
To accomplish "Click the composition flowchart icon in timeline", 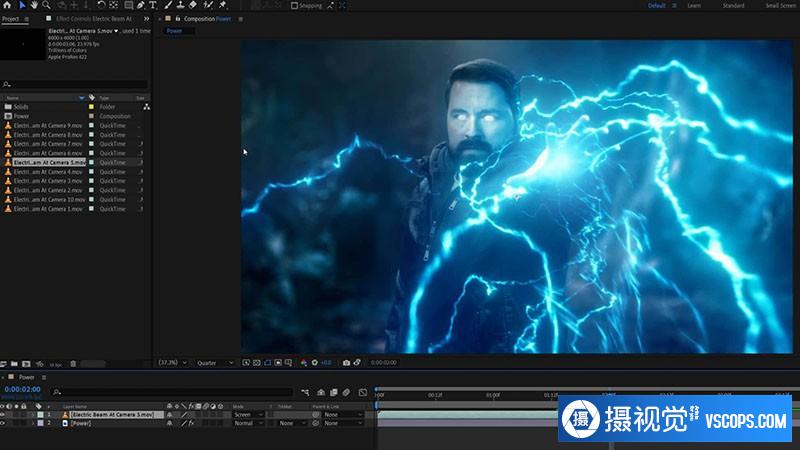I will tap(305, 392).
